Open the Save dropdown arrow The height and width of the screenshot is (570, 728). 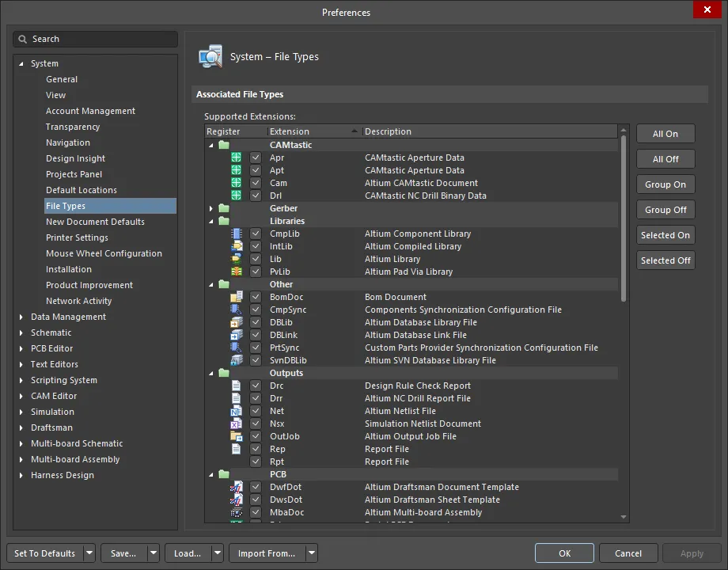click(x=154, y=553)
